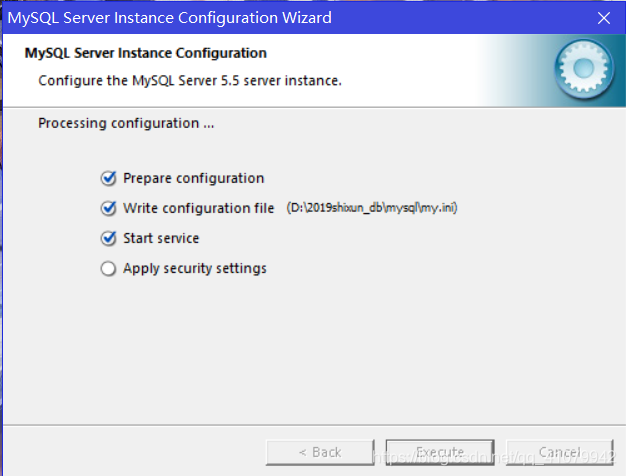Click the 'Prepare configuration' step text

tap(194, 178)
